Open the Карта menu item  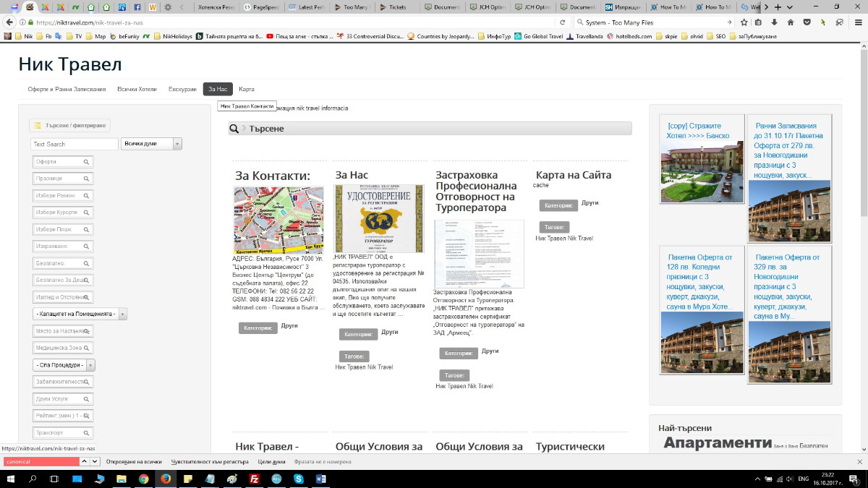247,89
